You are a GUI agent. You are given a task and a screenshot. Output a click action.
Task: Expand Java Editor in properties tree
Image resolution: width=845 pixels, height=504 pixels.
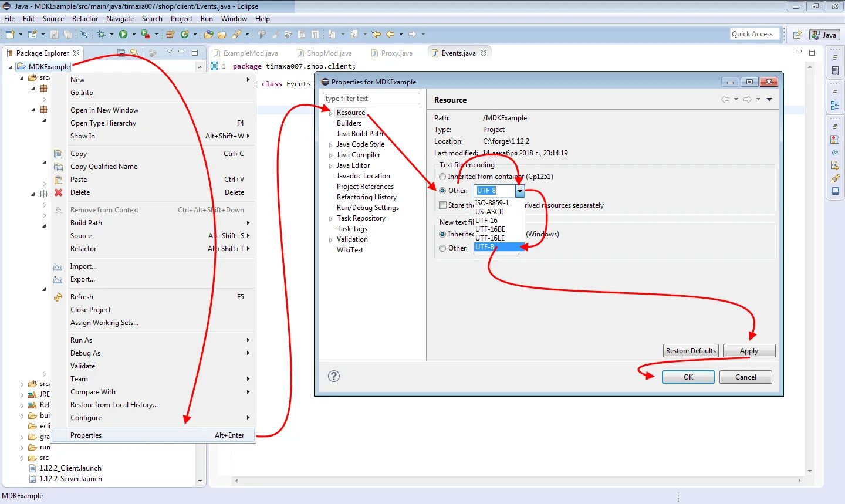(x=330, y=165)
